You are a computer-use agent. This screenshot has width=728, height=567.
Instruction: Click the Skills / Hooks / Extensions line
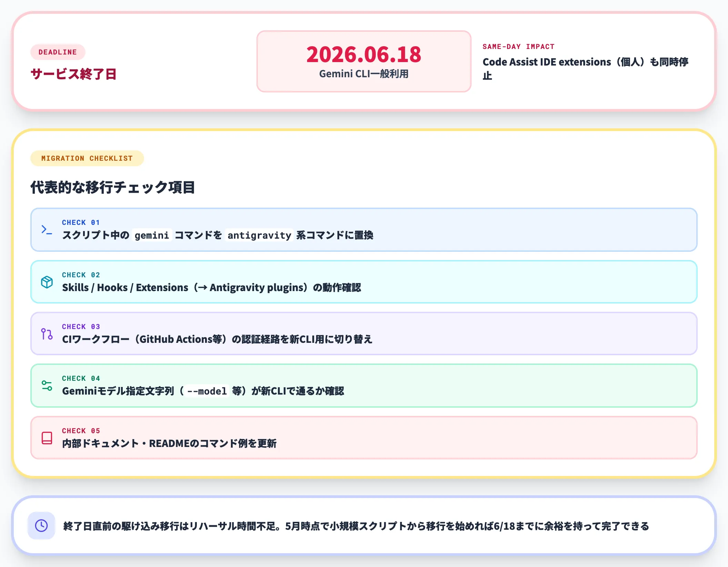coord(211,288)
